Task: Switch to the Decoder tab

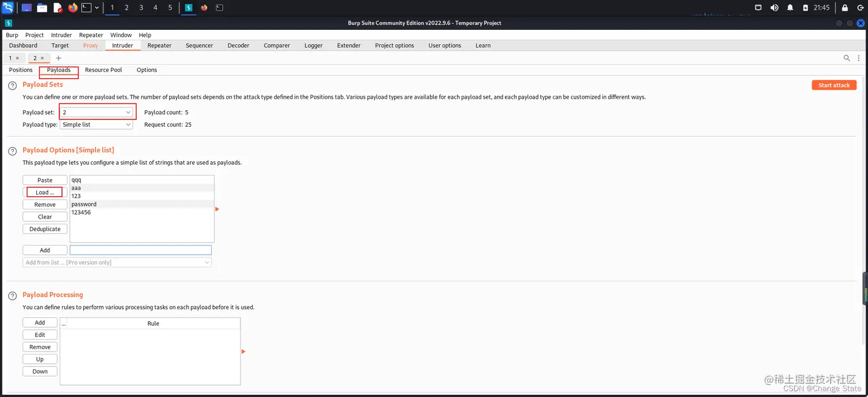Action: [x=238, y=45]
